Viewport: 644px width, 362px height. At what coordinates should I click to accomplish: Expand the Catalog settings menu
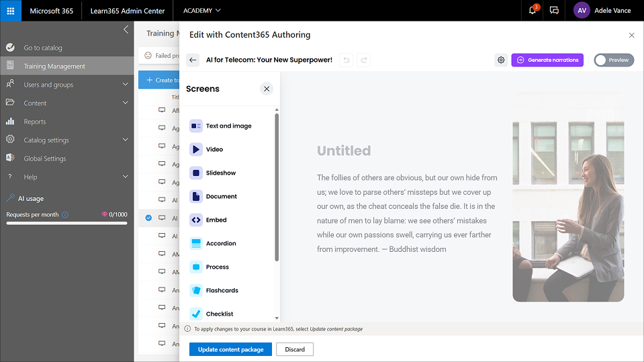pyautogui.click(x=126, y=140)
